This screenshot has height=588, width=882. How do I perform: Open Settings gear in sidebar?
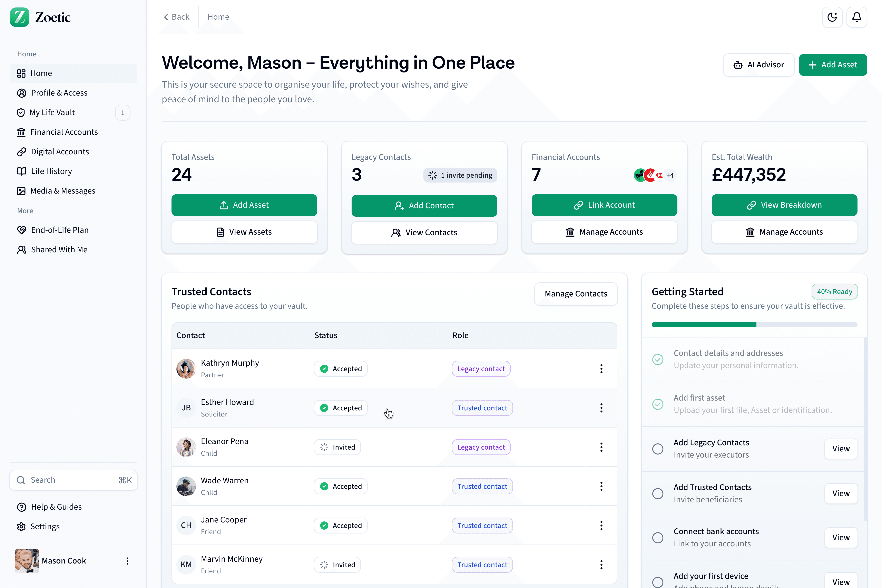click(x=21, y=527)
